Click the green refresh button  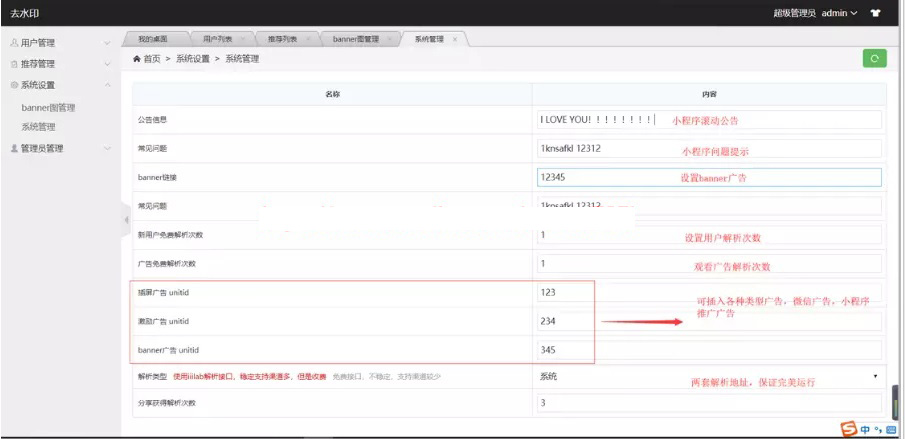(875, 59)
